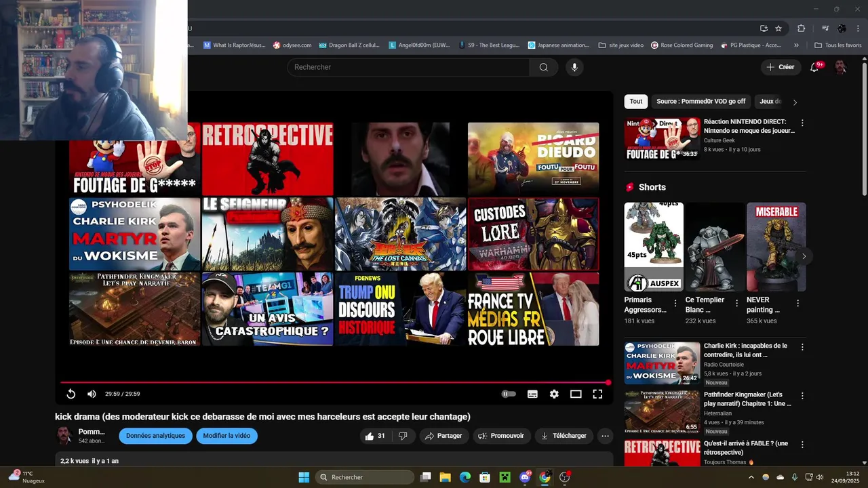Open Données analytiques
This screenshot has height=488, width=868.
pos(155,436)
